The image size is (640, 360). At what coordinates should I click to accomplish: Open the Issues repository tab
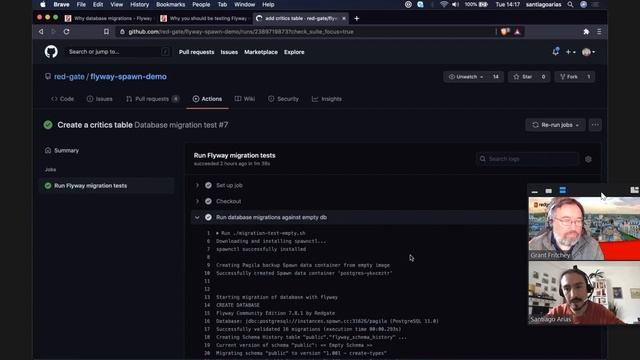click(x=99, y=99)
